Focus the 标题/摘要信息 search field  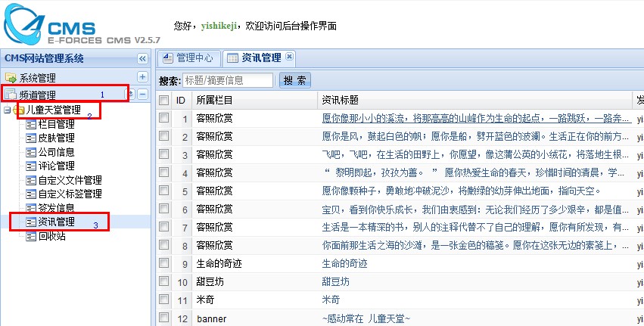pyautogui.click(x=227, y=80)
